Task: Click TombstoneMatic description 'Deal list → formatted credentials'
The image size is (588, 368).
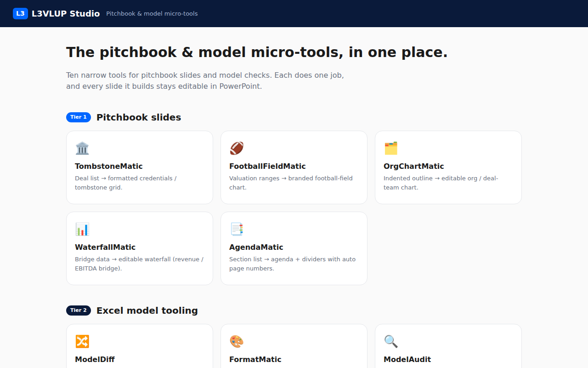Action: click(126, 183)
